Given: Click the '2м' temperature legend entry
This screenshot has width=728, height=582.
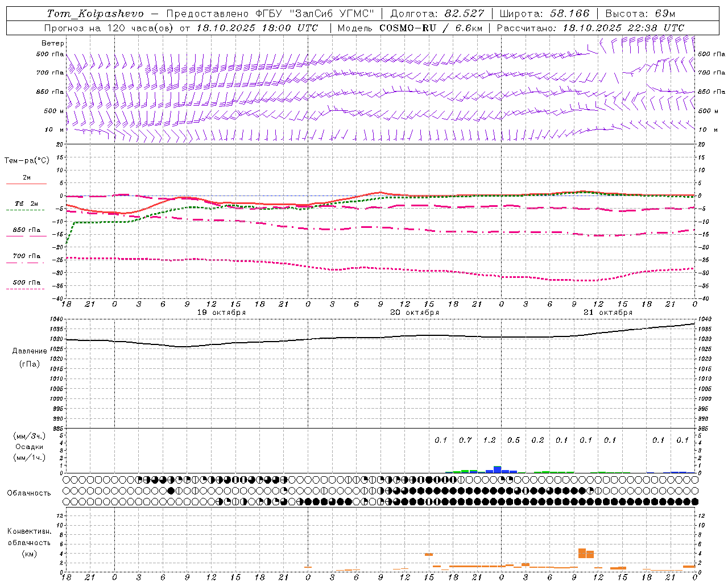Looking at the screenshot, I should pos(27,178).
